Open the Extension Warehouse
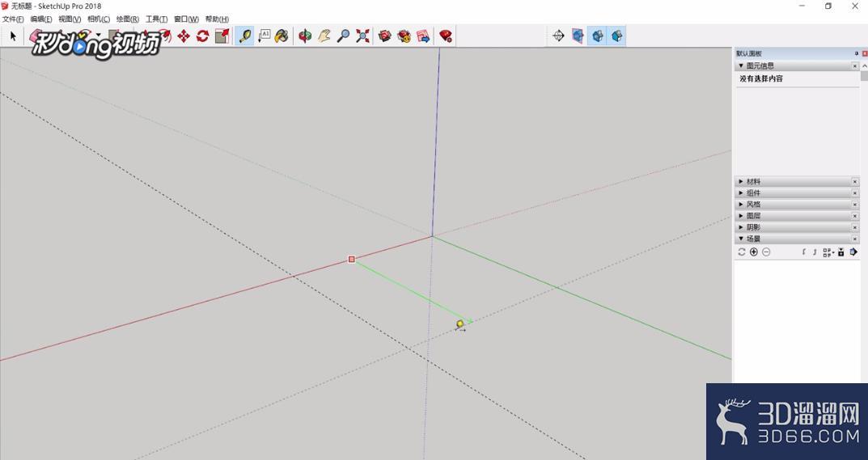 coord(404,36)
